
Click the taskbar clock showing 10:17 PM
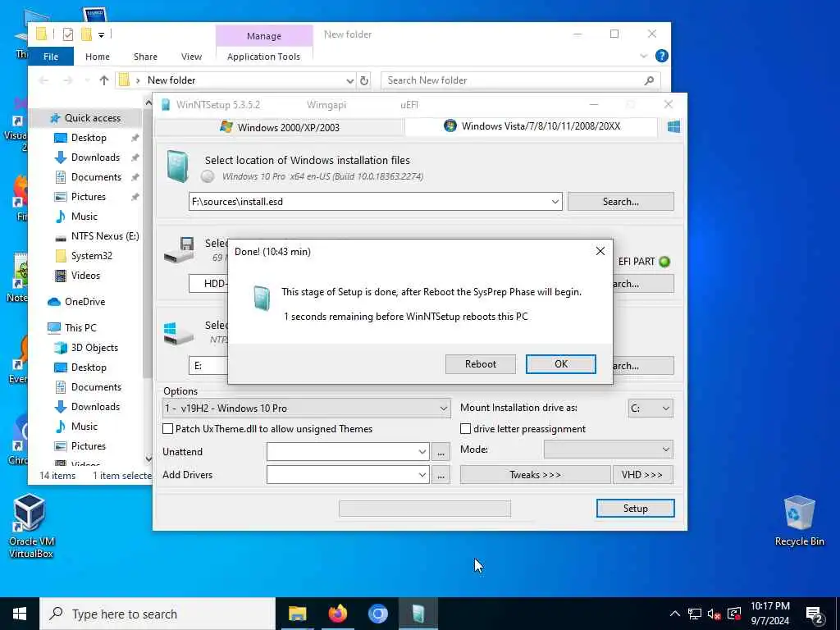[x=769, y=614]
